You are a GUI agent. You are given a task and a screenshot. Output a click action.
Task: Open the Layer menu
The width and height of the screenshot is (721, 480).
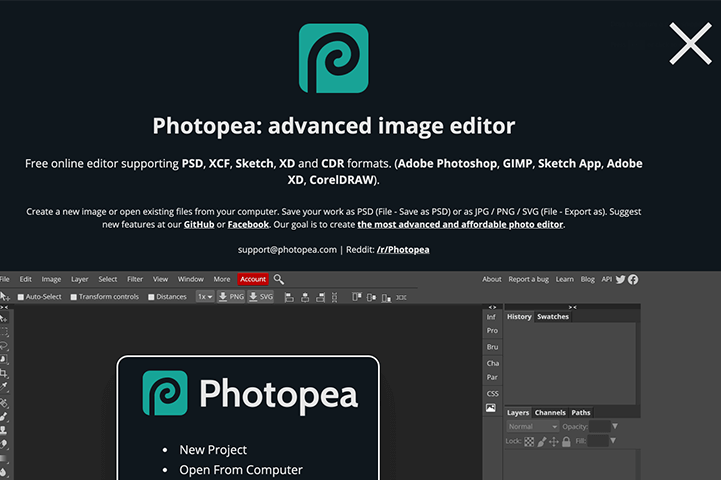tap(80, 279)
